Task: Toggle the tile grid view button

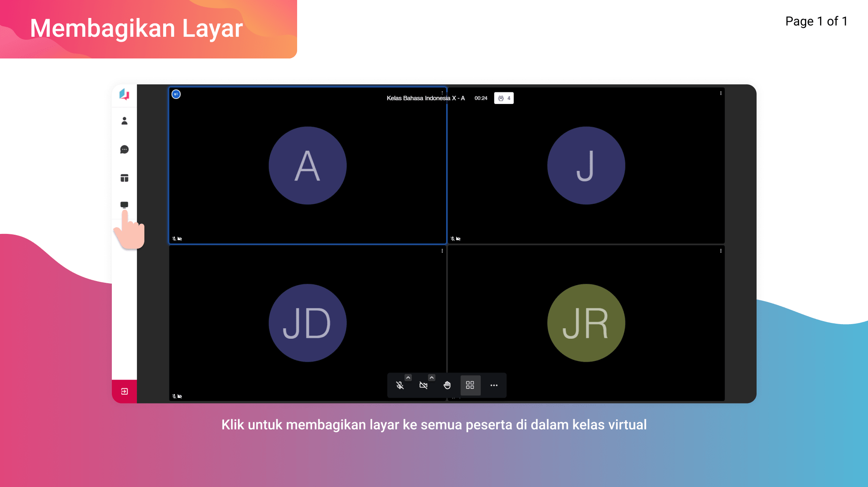Action: (470, 385)
